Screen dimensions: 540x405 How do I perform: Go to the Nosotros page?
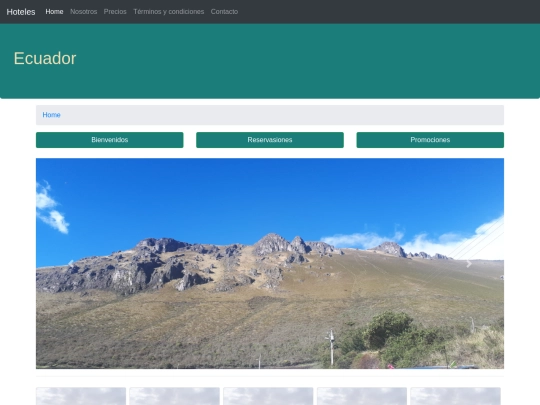pyautogui.click(x=84, y=12)
